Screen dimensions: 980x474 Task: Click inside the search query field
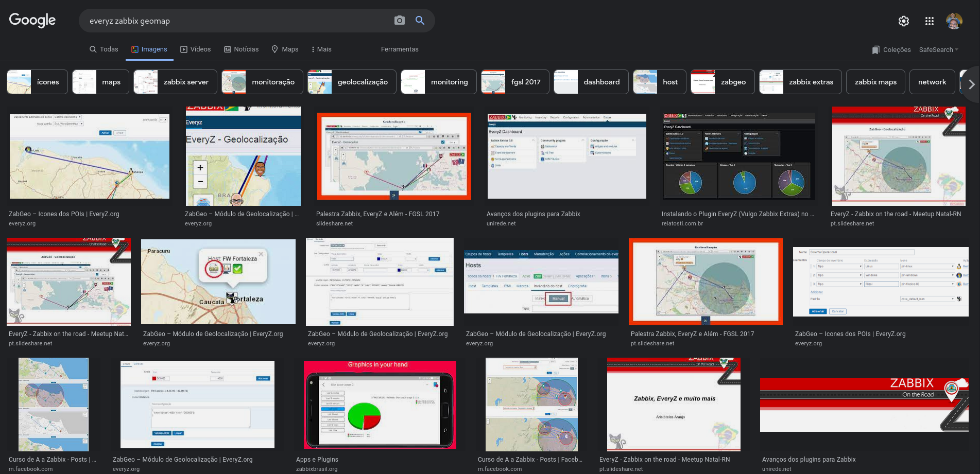pos(237,21)
